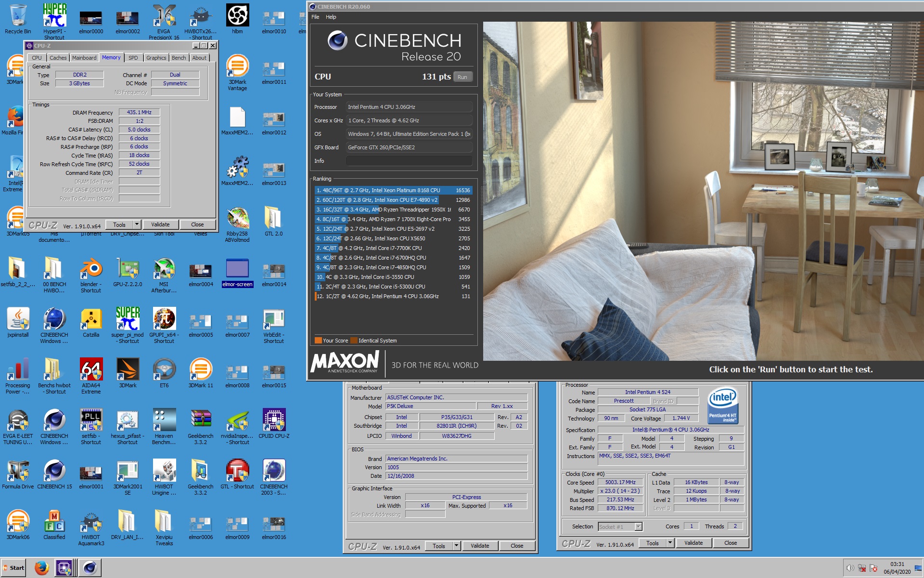This screenshot has height=578, width=924.
Task: Open Xevipiu Tweaks folder icon
Action: pos(164,528)
